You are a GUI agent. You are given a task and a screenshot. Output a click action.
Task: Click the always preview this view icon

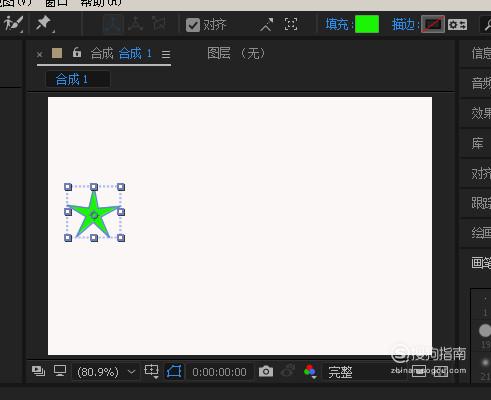click(x=38, y=371)
